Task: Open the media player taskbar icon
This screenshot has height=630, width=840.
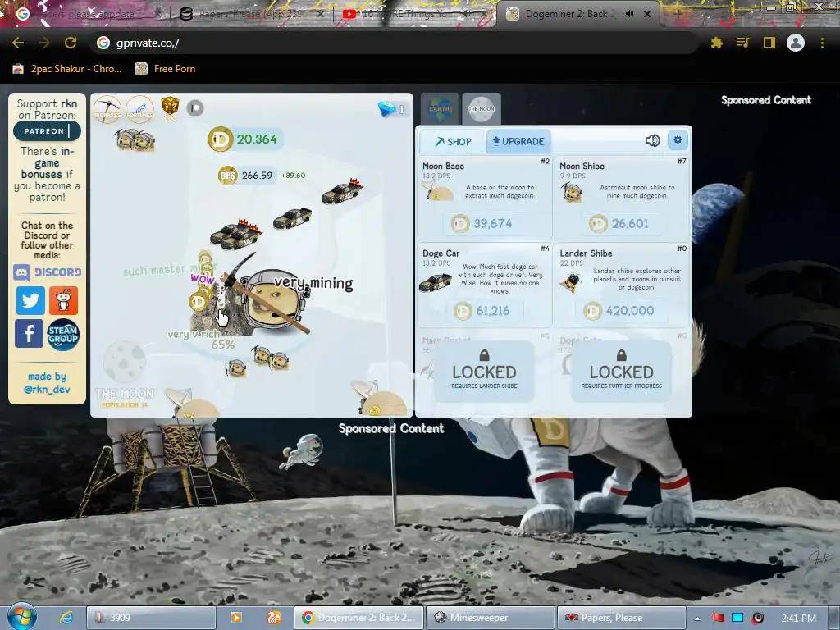Action: point(235,618)
